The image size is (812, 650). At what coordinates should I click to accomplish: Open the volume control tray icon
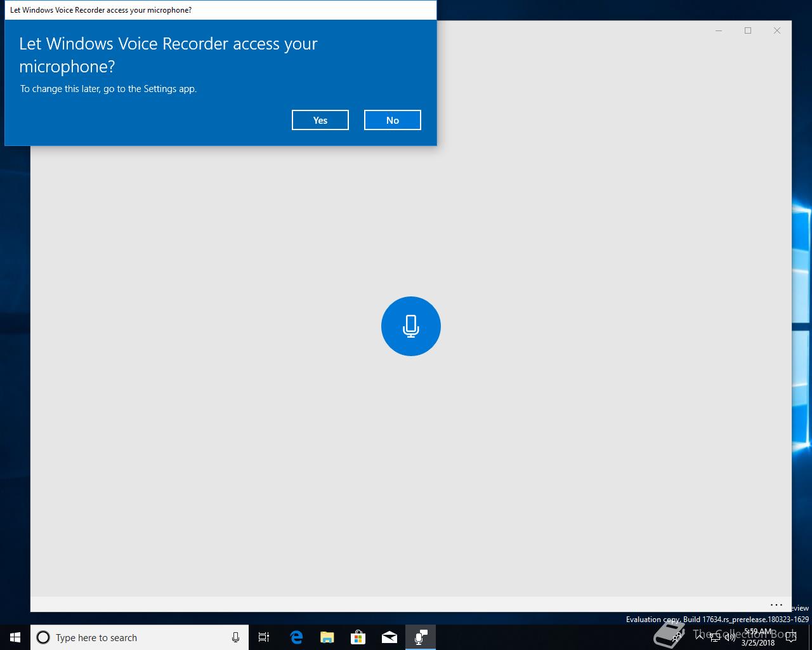pyautogui.click(x=730, y=637)
